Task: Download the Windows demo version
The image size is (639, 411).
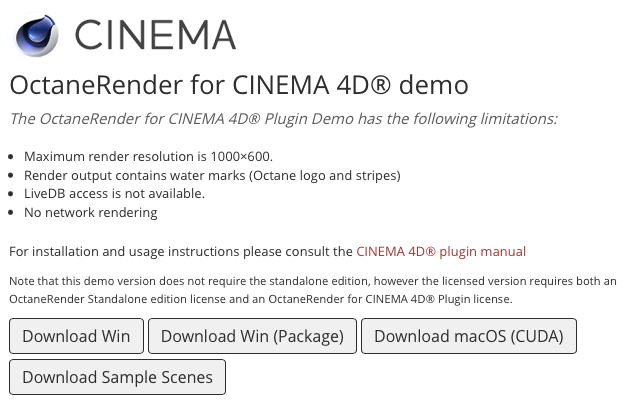Action: [x=76, y=336]
